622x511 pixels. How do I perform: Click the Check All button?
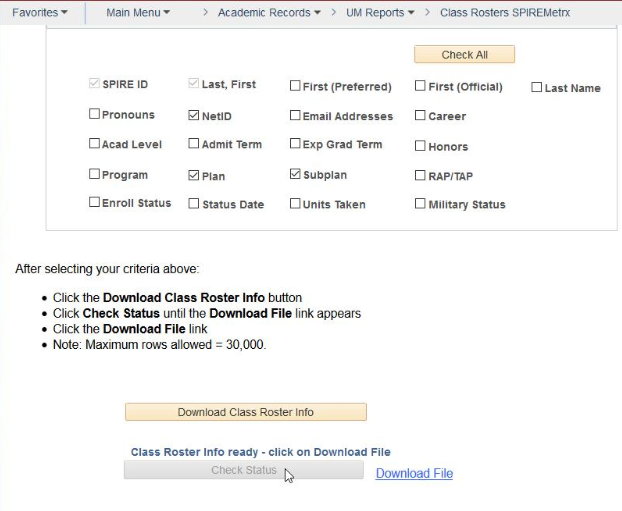click(464, 54)
